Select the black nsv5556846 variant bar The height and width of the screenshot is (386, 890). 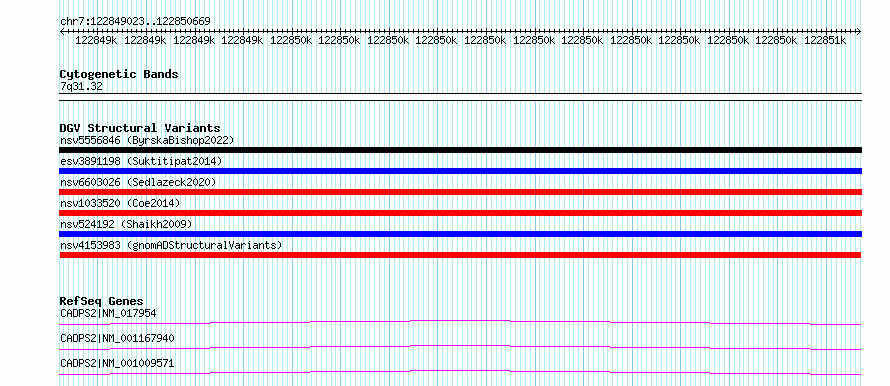pos(460,150)
